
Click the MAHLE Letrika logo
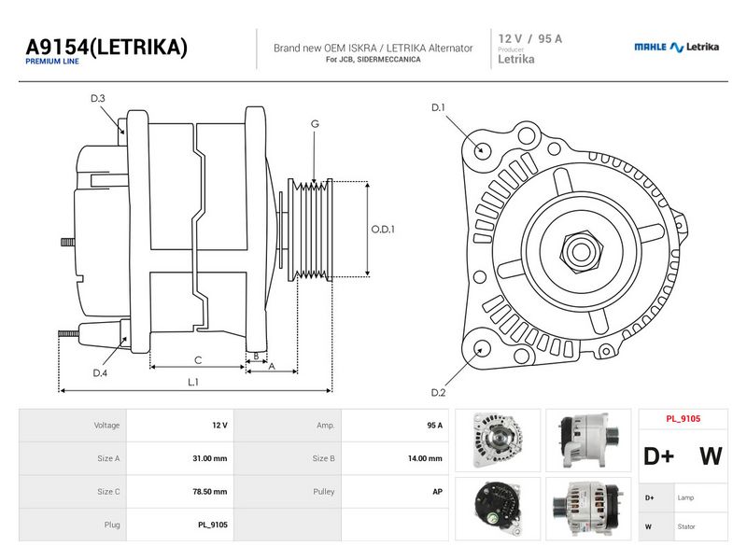click(676, 47)
